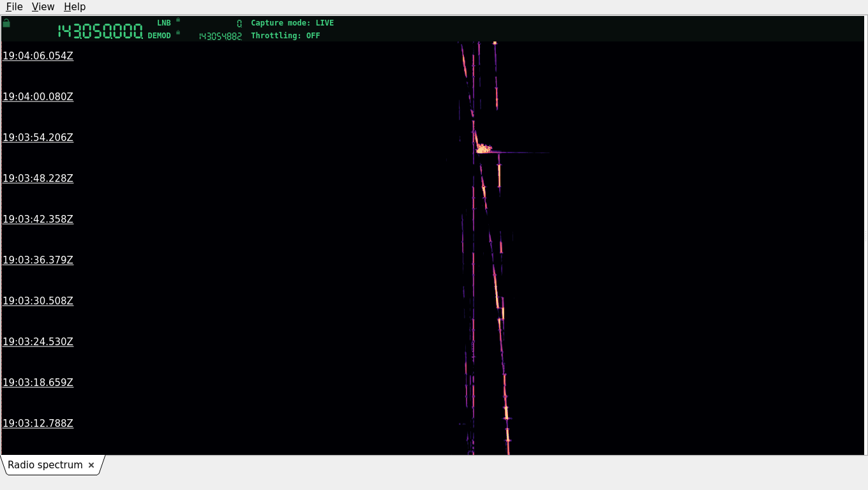Select the 19:03:54.206Z timestamp
The image size is (868, 490).
(x=38, y=138)
